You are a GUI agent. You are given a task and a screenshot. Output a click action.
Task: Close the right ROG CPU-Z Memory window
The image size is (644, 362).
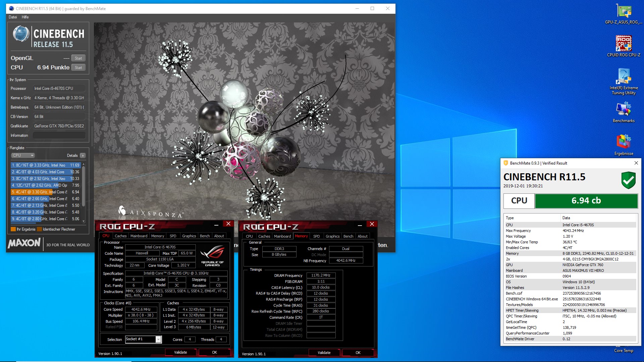click(372, 224)
